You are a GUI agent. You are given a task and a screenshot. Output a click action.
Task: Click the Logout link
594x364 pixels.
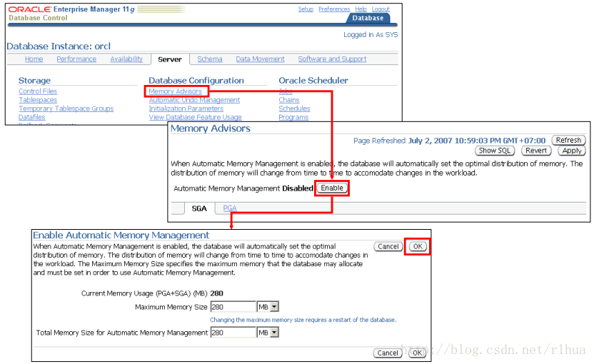click(381, 9)
